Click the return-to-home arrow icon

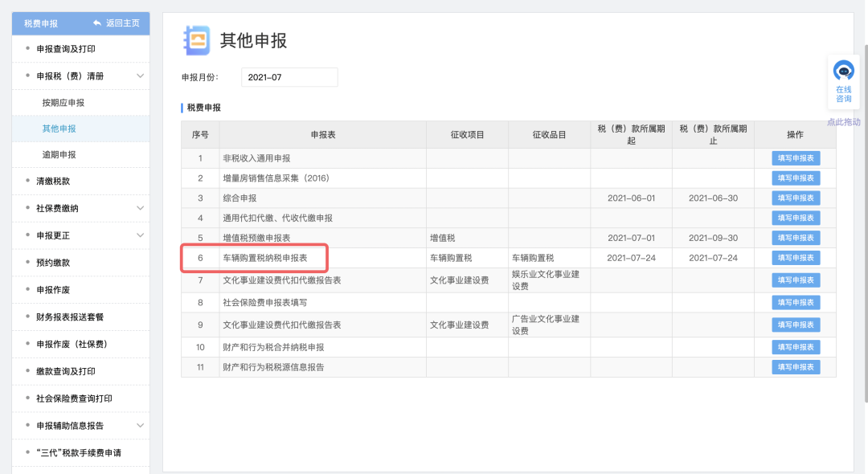click(x=97, y=23)
